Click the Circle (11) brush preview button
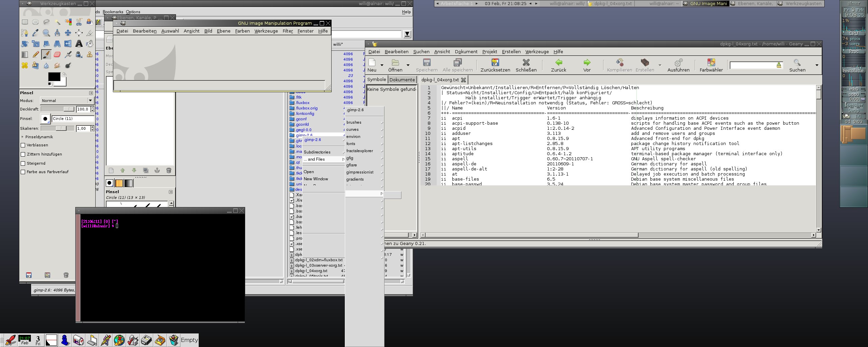Viewport: 868px width, 347px height. click(x=45, y=119)
